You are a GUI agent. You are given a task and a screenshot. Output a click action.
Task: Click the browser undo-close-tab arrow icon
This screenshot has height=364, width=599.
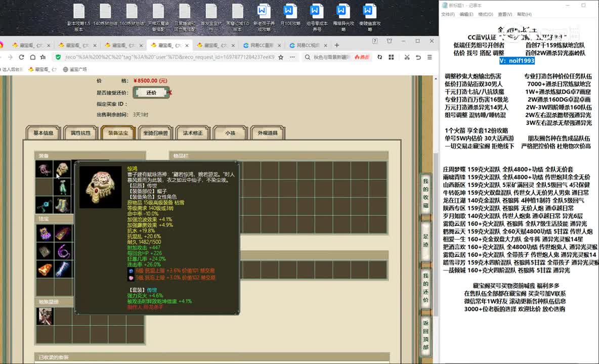[418, 57]
